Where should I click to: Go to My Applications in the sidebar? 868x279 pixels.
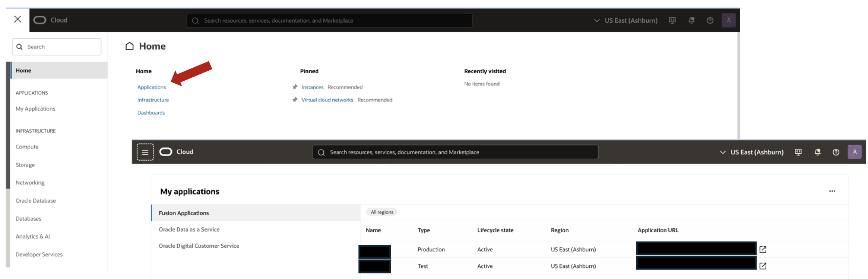(x=35, y=109)
